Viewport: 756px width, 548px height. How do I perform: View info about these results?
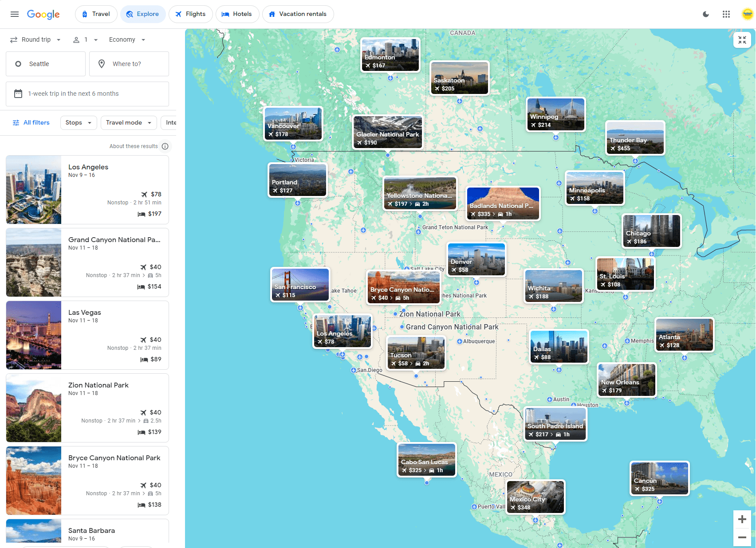[x=165, y=146]
